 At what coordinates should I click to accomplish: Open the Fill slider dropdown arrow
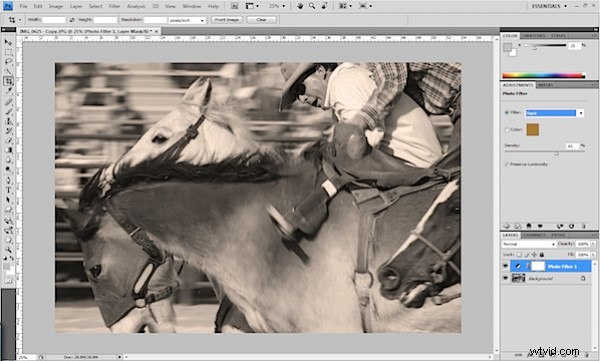tap(593, 255)
